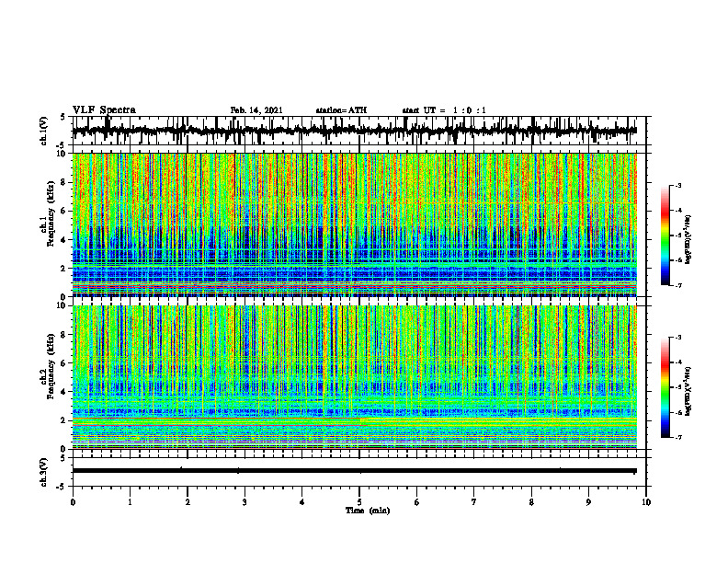Click the "10" tick on time axis
Image resolution: width=728 pixels, height=563 pixels.
click(x=646, y=502)
